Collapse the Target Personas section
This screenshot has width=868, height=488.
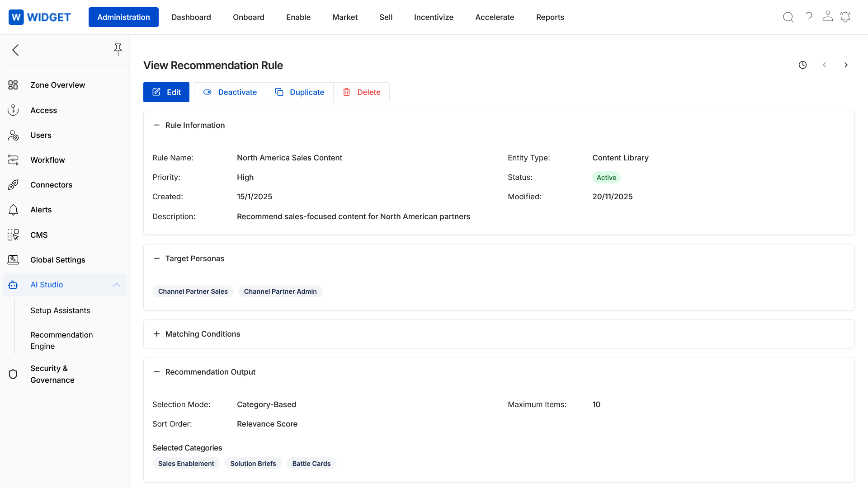[156, 258]
